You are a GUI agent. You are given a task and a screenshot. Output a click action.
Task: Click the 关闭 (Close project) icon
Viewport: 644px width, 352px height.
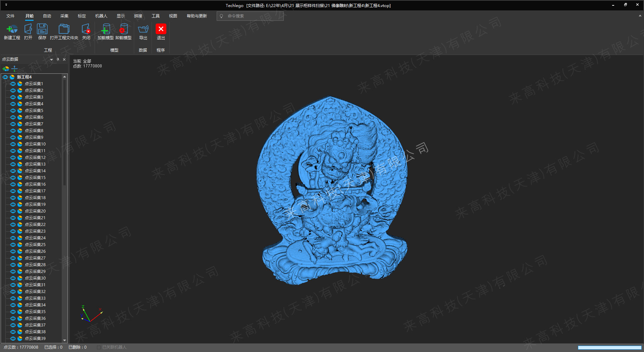[86, 30]
